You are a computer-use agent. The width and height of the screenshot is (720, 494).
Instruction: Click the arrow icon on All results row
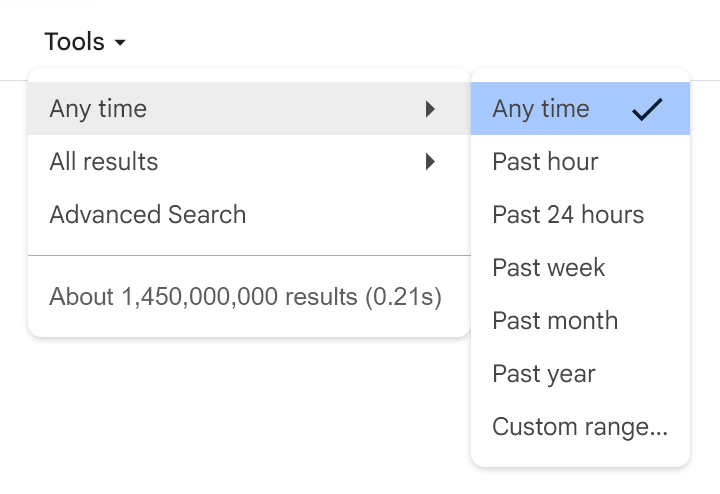pos(430,162)
